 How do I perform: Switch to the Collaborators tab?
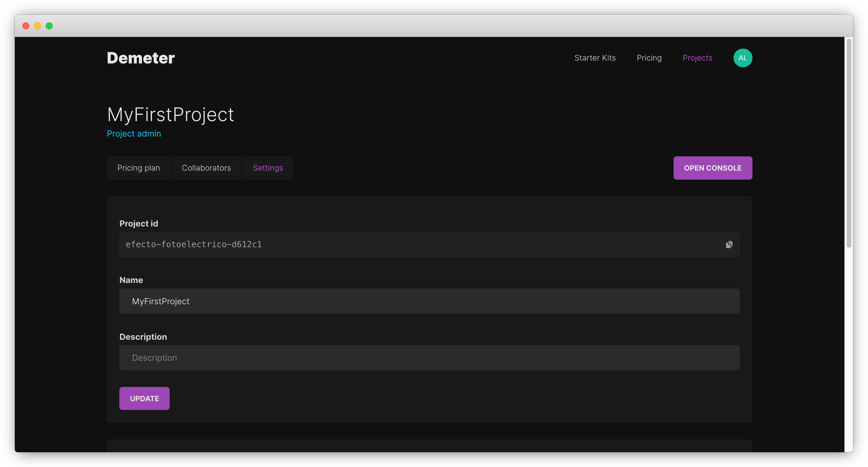(x=206, y=168)
